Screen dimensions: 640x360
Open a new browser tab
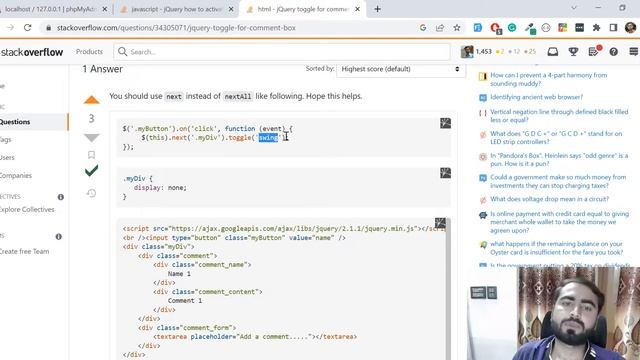pyautogui.click(x=377, y=9)
